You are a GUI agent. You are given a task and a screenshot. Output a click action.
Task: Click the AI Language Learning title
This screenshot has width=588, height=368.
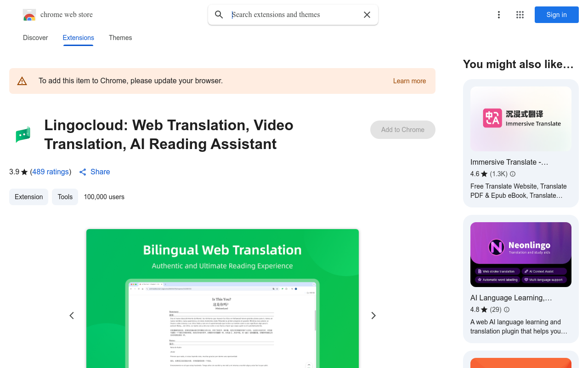(511, 298)
